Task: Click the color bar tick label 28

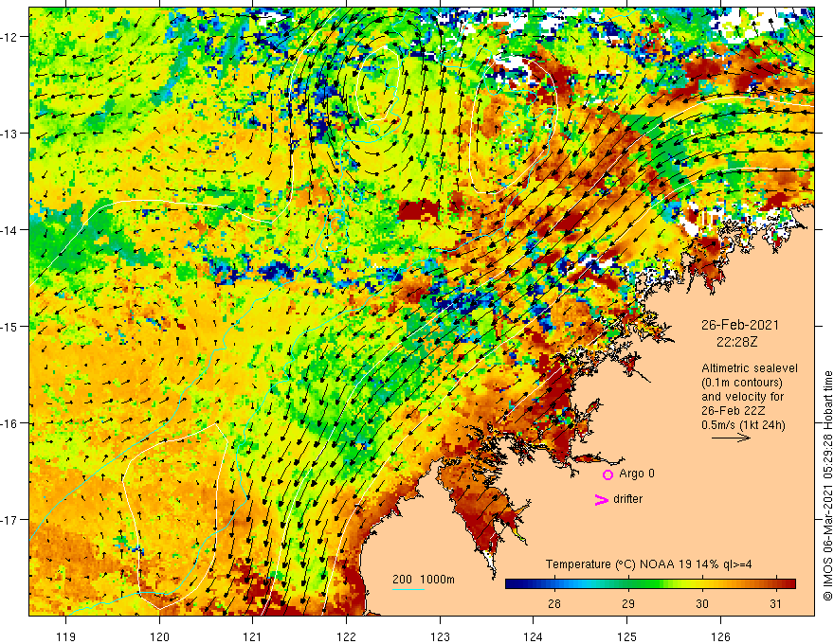Action: point(554,603)
